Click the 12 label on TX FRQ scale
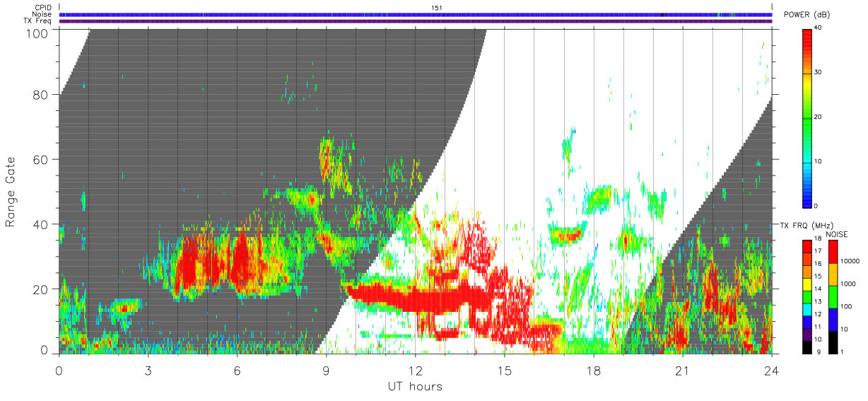The height and width of the screenshot is (401, 868). point(819,314)
